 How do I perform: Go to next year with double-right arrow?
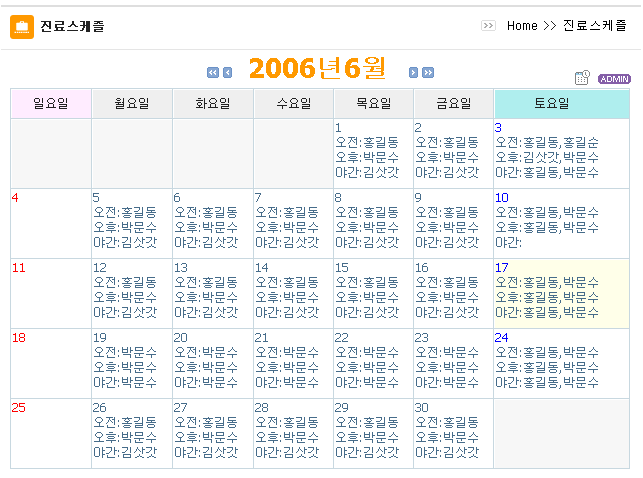point(428,73)
